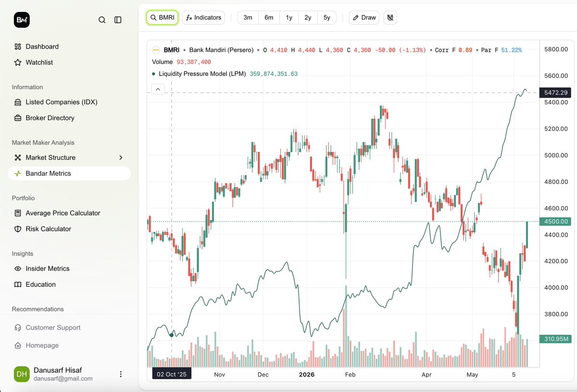The height and width of the screenshot is (392, 577).
Task: Open the BMRI ticker search field
Action: (x=163, y=17)
